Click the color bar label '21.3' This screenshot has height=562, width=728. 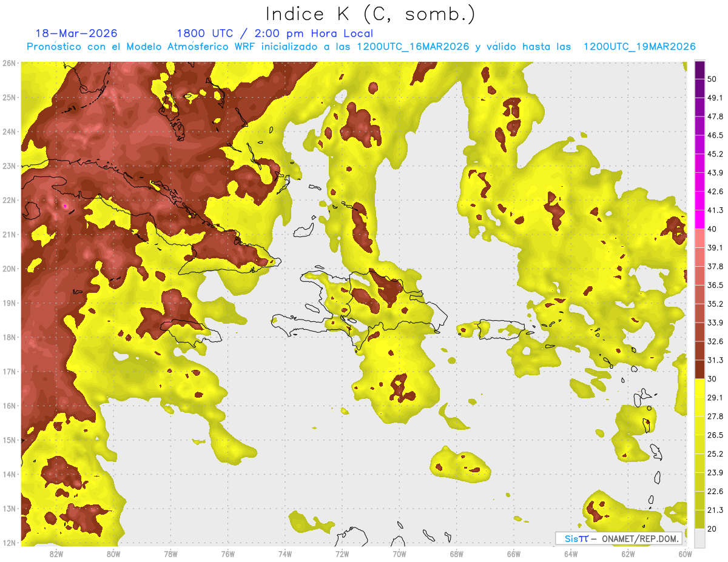[x=715, y=510]
